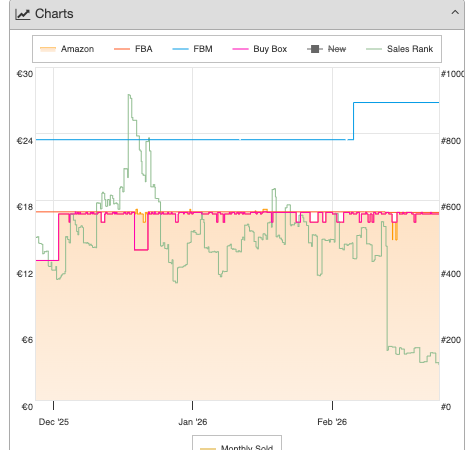Image resolution: width=474 pixels, height=450 pixels.
Task: Click the Dec '25 axis label
Action: 54,422
